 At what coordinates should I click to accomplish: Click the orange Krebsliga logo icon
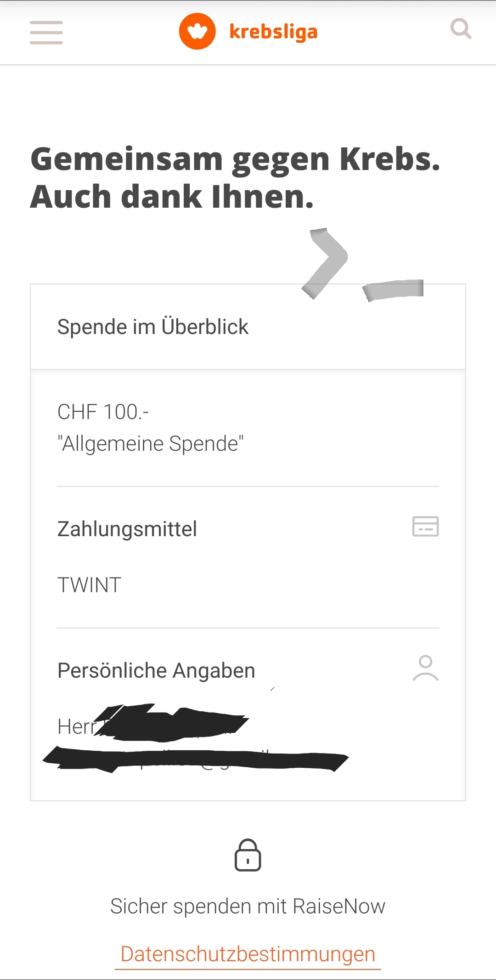click(x=197, y=31)
